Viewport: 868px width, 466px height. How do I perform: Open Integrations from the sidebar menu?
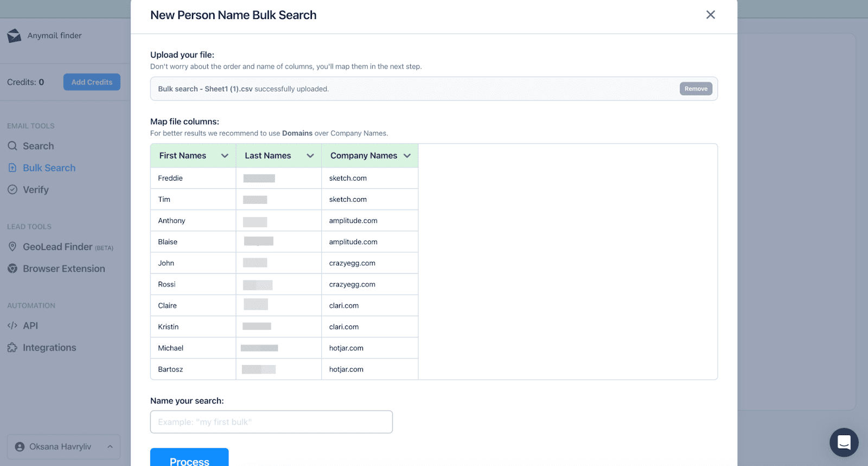[49, 348]
